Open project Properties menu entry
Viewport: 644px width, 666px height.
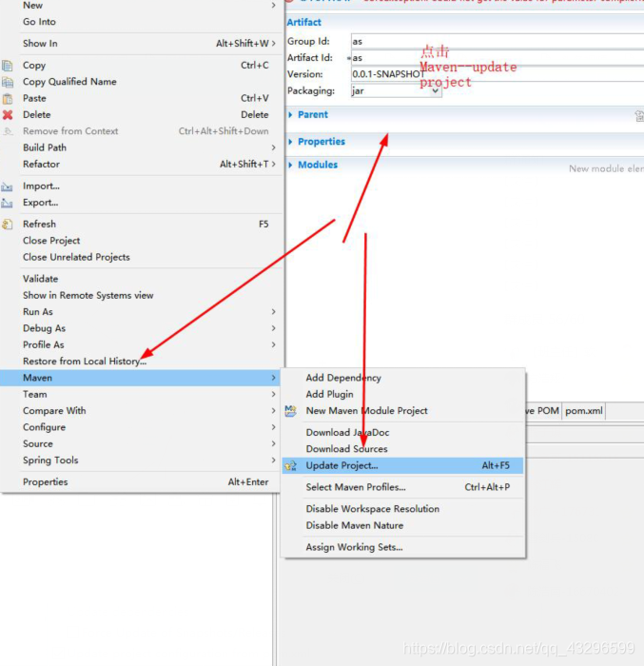tap(46, 482)
